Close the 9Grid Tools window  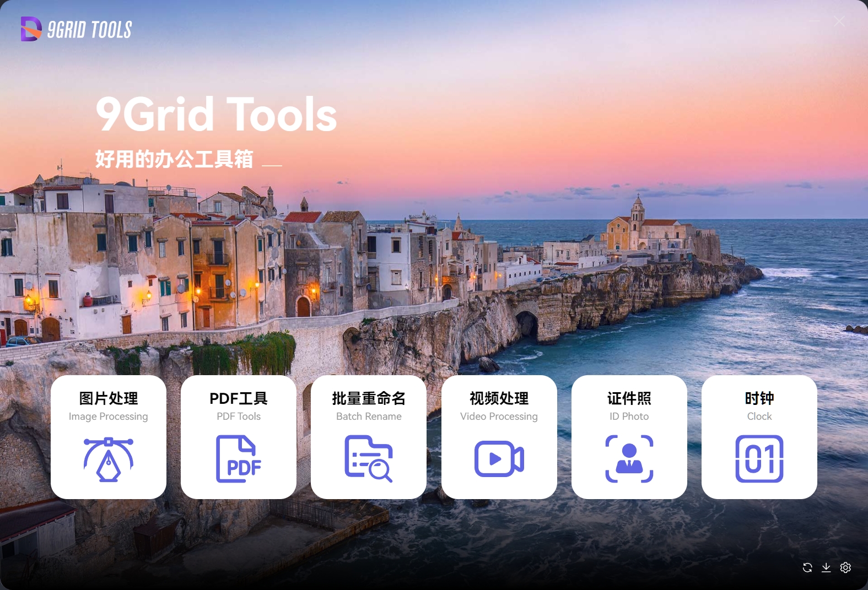pyautogui.click(x=839, y=21)
